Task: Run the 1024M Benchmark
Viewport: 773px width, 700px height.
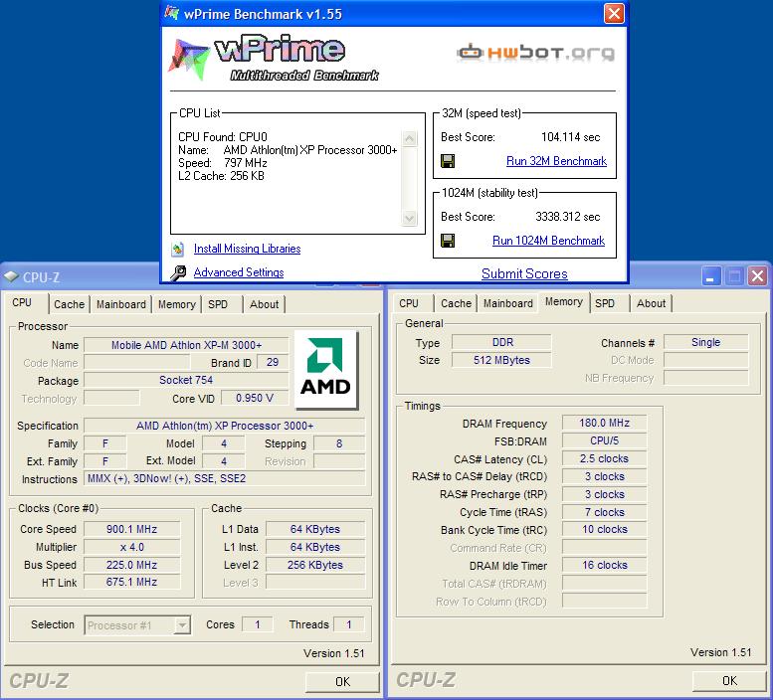Action: (549, 241)
